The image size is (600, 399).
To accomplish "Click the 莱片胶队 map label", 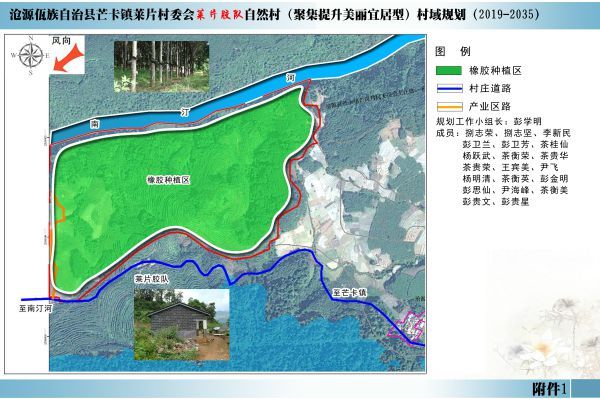I will click(151, 279).
